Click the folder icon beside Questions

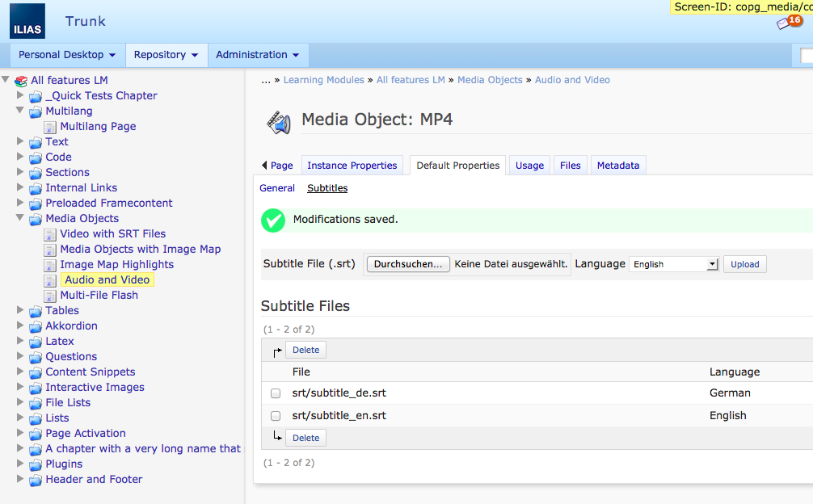pyautogui.click(x=36, y=357)
